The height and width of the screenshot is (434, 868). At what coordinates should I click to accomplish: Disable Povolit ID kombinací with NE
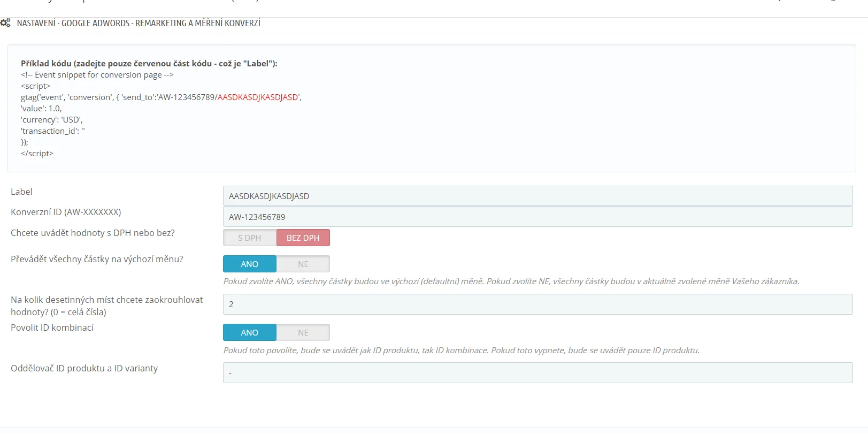(x=303, y=332)
